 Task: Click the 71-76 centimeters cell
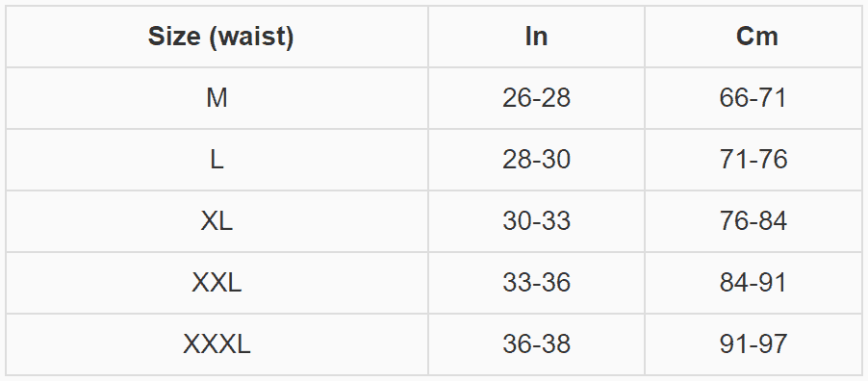(x=753, y=160)
